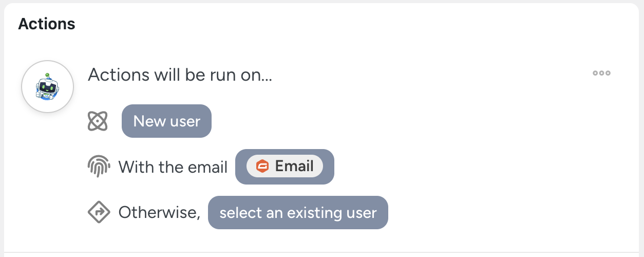
Task: Open the New user selector
Action: click(166, 121)
